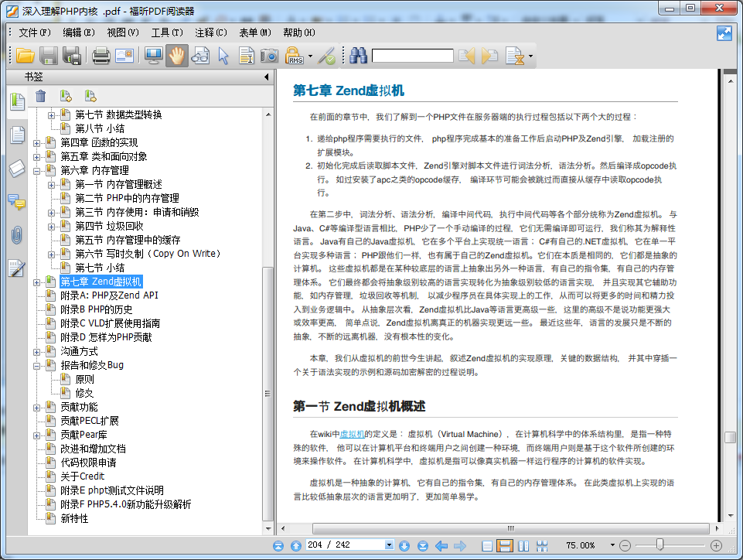Open 工具(T) menu
The image size is (743, 560).
pyautogui.click(x=167, y=32)
